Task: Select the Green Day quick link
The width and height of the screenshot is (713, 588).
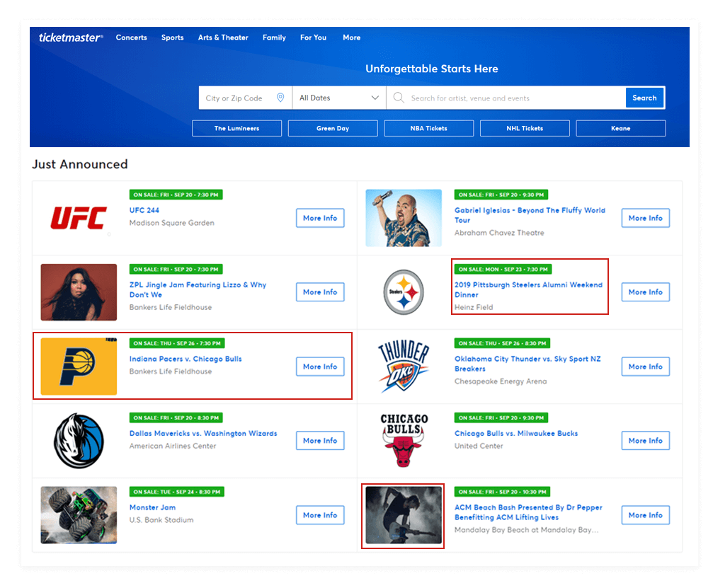Action: tap(333, 128)
